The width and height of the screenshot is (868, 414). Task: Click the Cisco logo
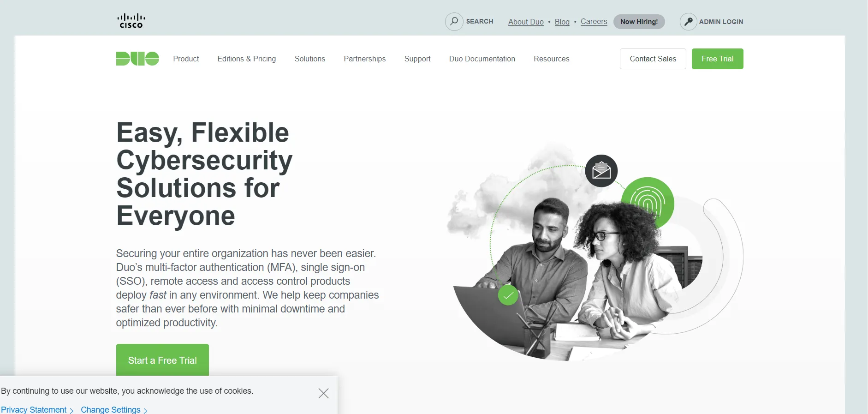click(131, 21)
